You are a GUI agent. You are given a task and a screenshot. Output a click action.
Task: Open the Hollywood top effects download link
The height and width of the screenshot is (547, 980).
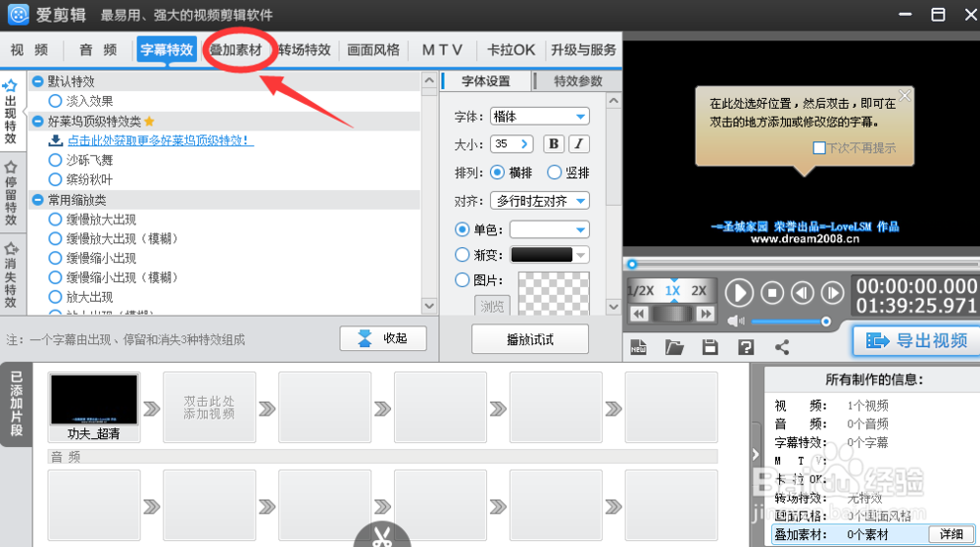point(161,140)
